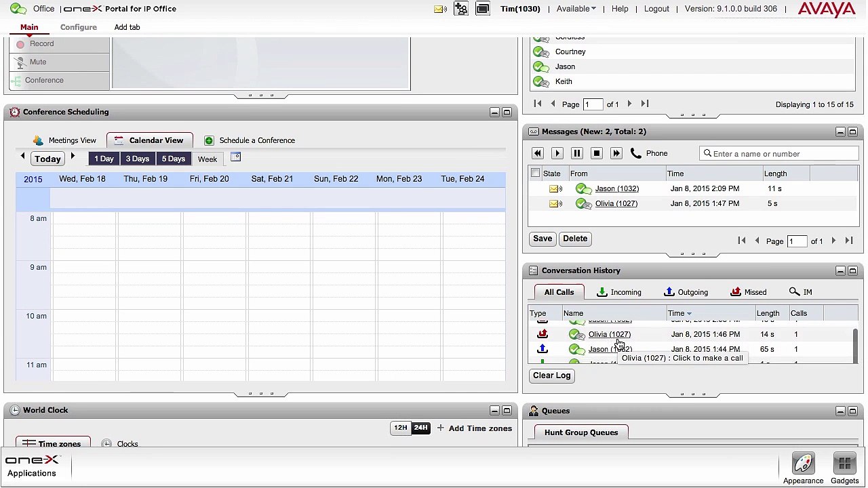
Task: Open Meetings View tab
Action: (64, 140)
